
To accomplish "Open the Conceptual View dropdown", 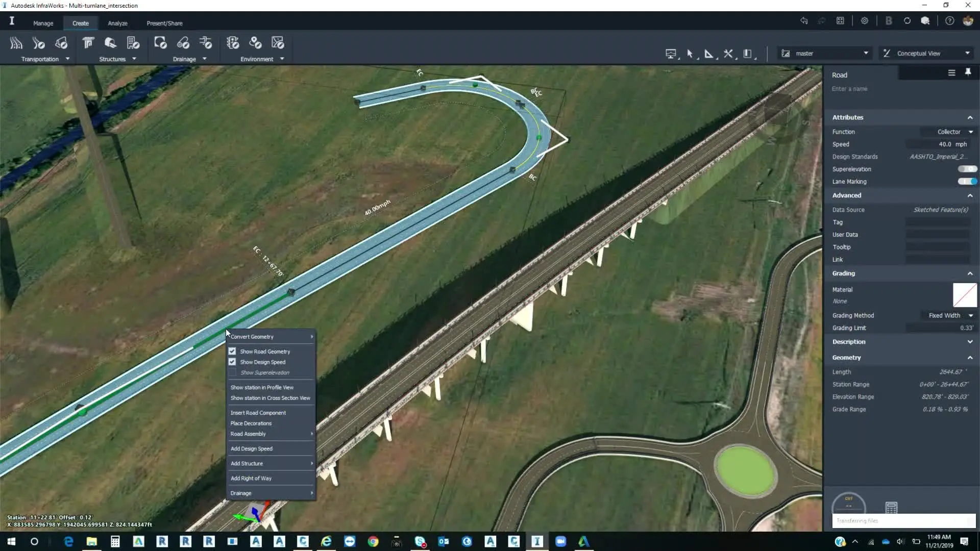I will pyautogui.click(x=926, y=54).
